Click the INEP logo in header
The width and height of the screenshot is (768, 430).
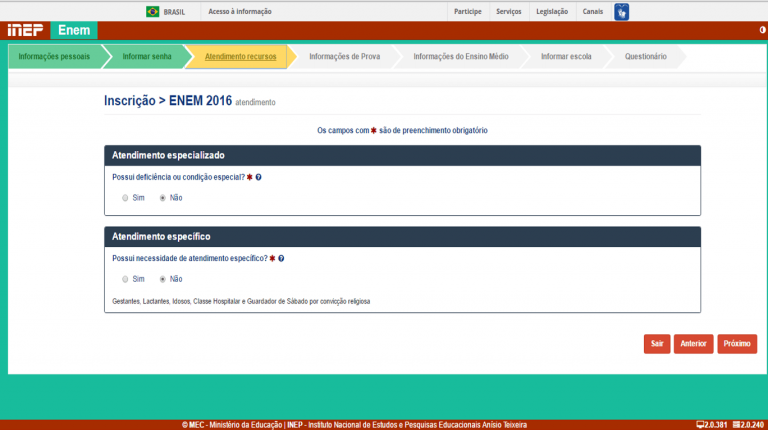(x=24, y=31)
